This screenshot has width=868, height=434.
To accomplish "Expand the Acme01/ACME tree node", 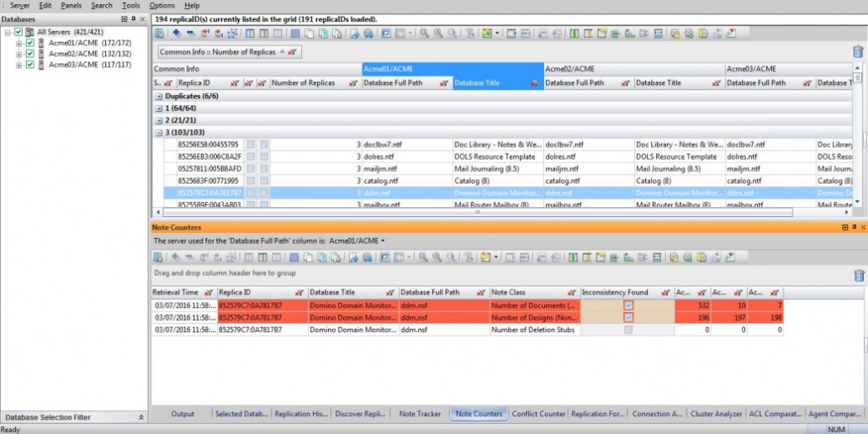I will point(19,43).
